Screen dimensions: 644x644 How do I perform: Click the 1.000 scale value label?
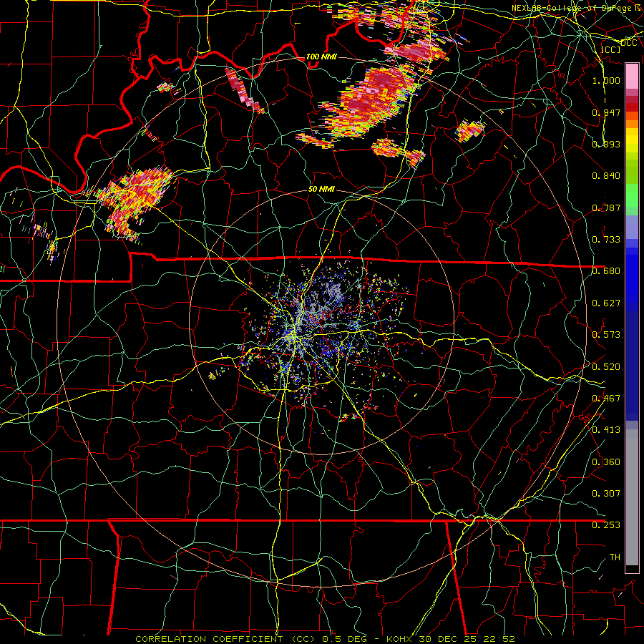point(606,80)
